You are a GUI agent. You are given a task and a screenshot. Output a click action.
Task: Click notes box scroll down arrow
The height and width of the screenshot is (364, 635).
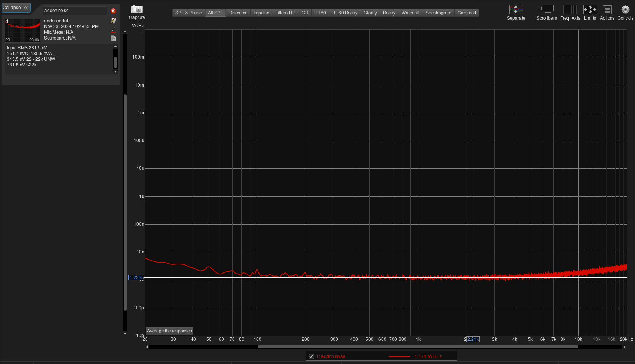[116, 71]
